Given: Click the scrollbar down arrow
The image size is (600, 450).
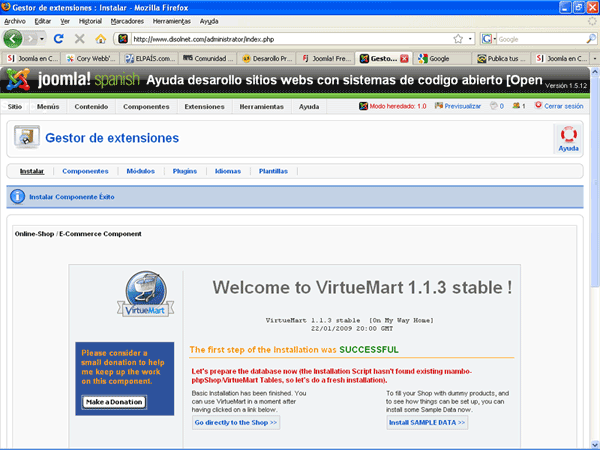Looking at the screenshot, I should (x=595, y=444).
